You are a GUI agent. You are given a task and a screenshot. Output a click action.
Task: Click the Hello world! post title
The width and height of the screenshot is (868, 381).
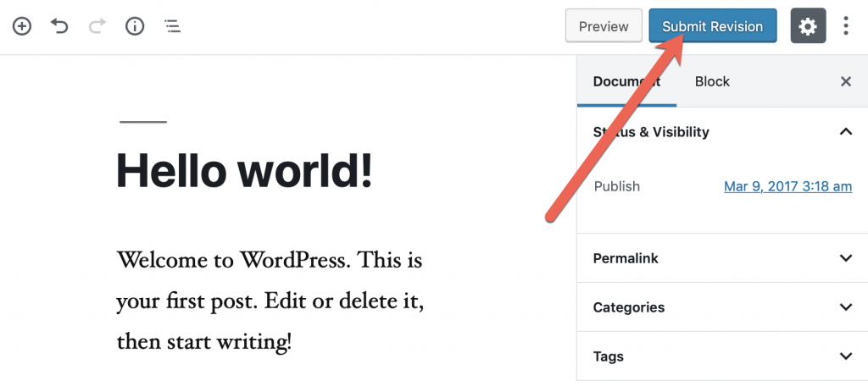click(244, 170)
